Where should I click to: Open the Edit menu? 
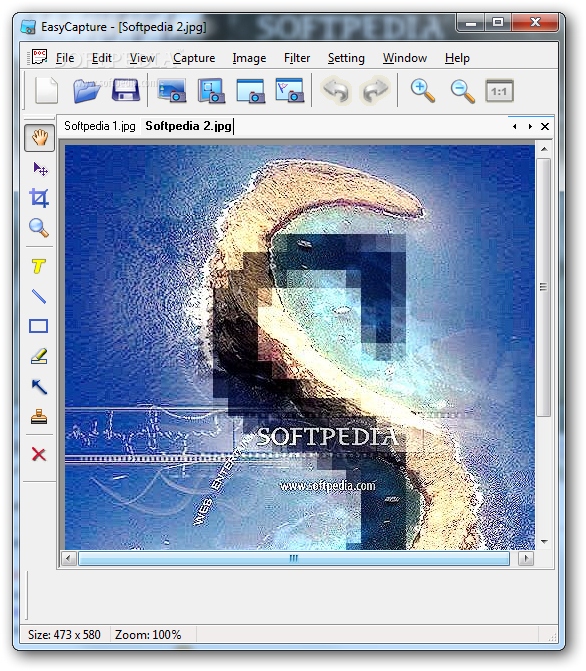(x=101, y=58)
